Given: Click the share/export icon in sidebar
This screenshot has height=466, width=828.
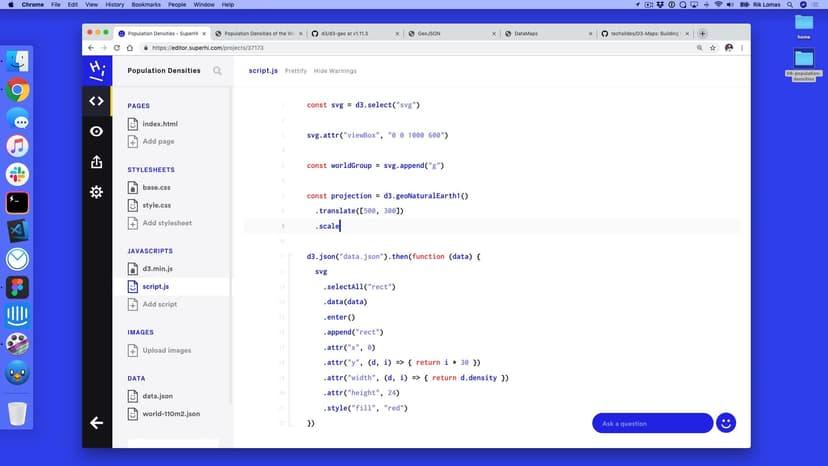Looking at the screenshot, I should (x=96, y=161).
